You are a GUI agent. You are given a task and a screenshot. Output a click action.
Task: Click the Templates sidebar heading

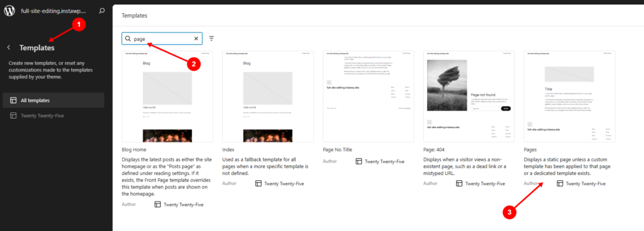pyautogui.click(x=37, y=48)
